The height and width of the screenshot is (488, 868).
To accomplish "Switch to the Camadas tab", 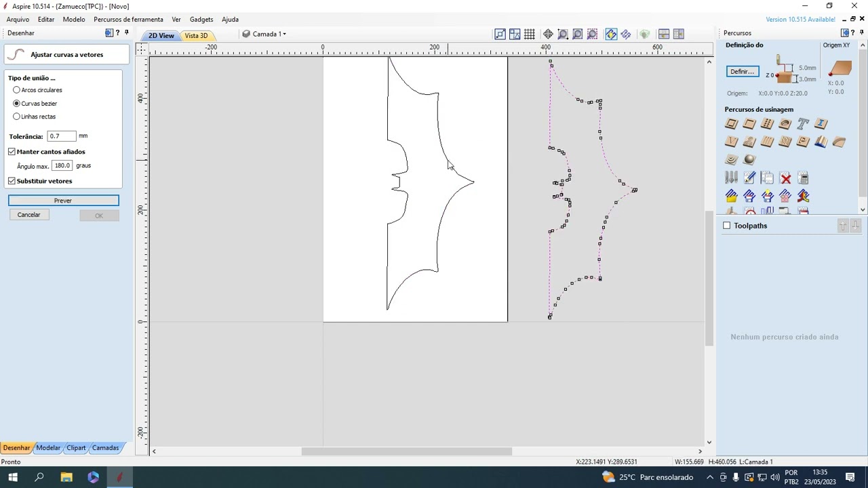I will [105, 448].
